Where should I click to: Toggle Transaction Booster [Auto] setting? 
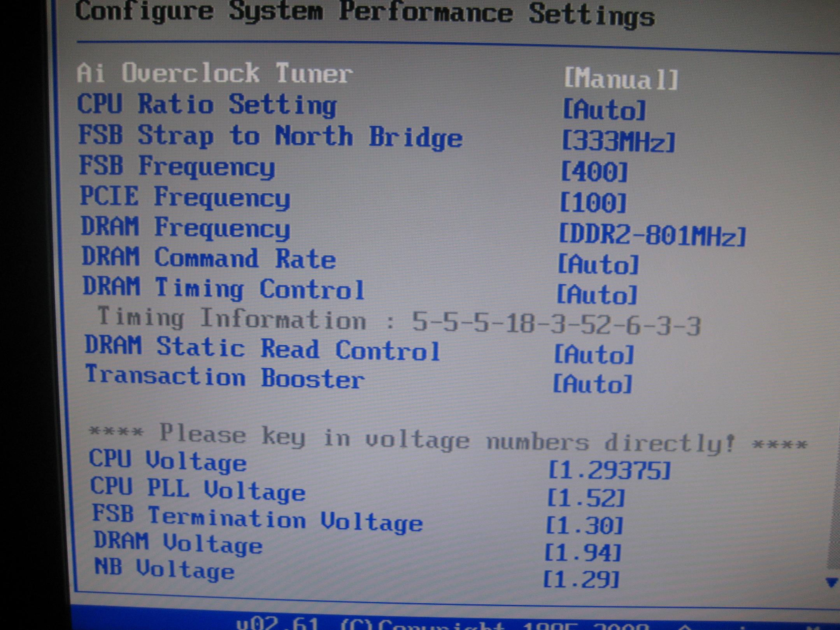[x=593, y=384]
